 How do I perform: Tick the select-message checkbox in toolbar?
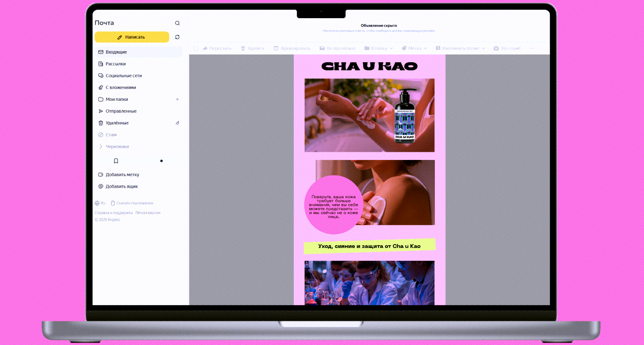point(196,48)
